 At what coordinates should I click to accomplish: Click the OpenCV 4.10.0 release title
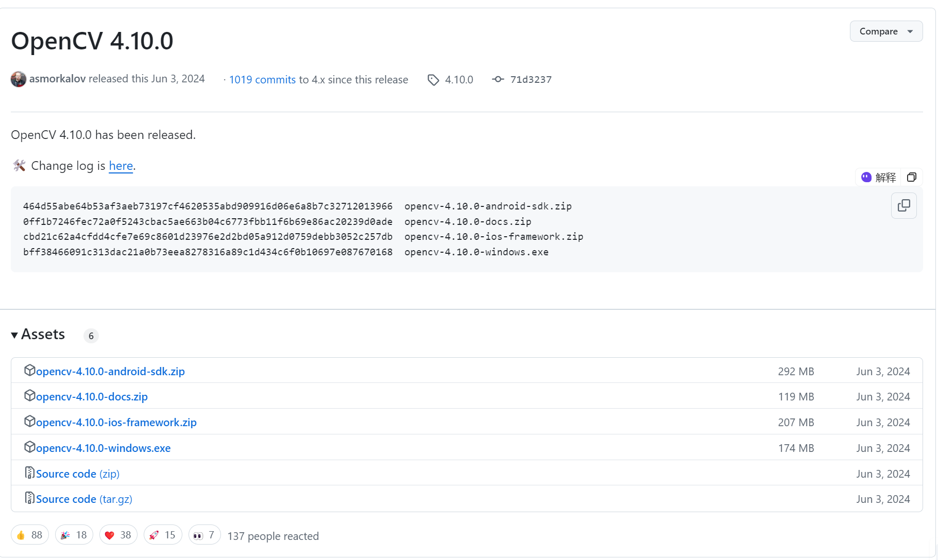pyautogui.click(x=92, y=41)
